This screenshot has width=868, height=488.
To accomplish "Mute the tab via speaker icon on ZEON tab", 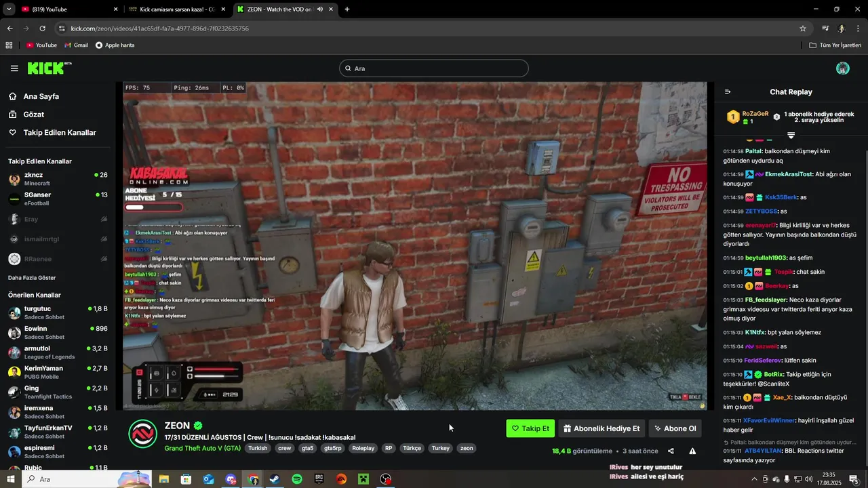I will tap(319, 9).
